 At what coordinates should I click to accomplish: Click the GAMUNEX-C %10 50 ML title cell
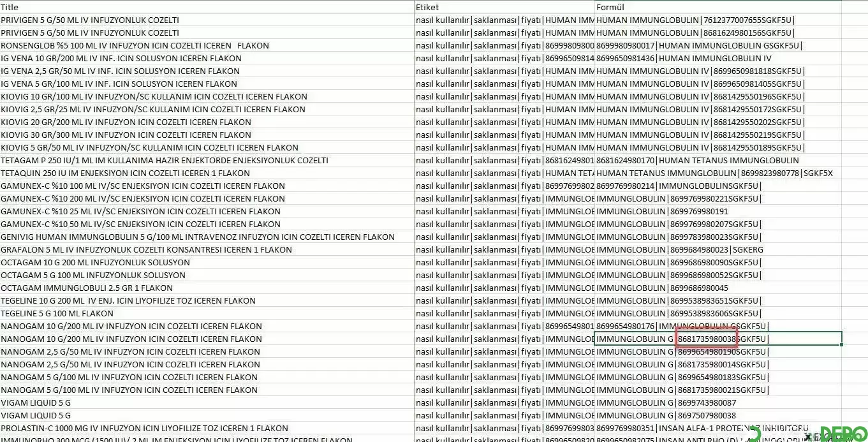[x=207, y=224]
